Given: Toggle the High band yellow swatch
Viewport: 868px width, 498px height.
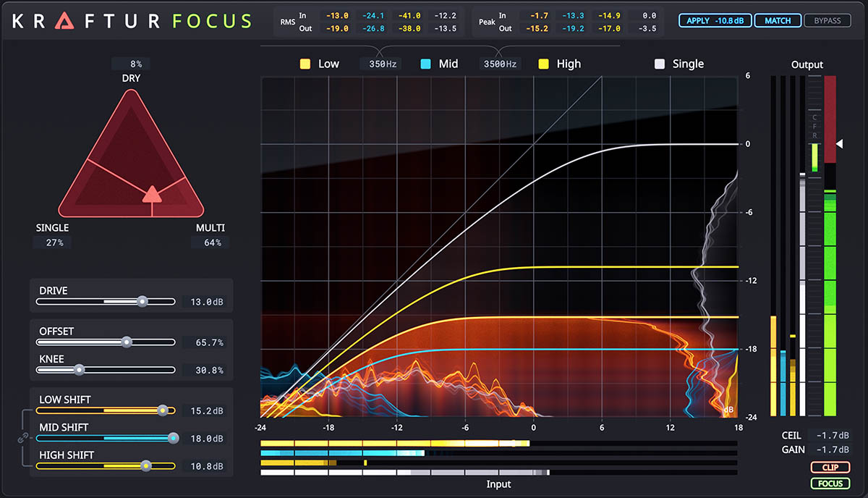Looking at the screenshot, I should click(x=543, y=64).
